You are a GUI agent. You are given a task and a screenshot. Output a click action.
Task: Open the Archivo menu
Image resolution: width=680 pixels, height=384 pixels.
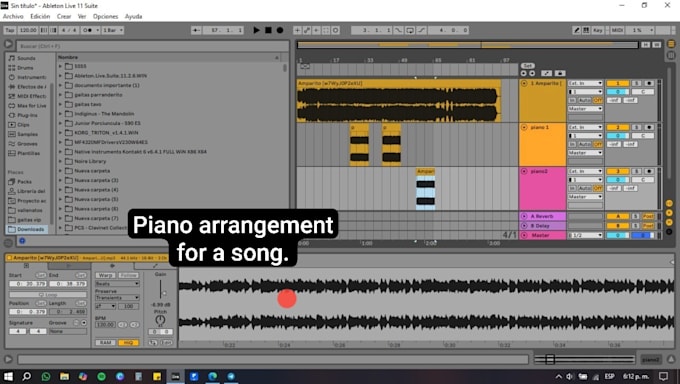(13, 16)
